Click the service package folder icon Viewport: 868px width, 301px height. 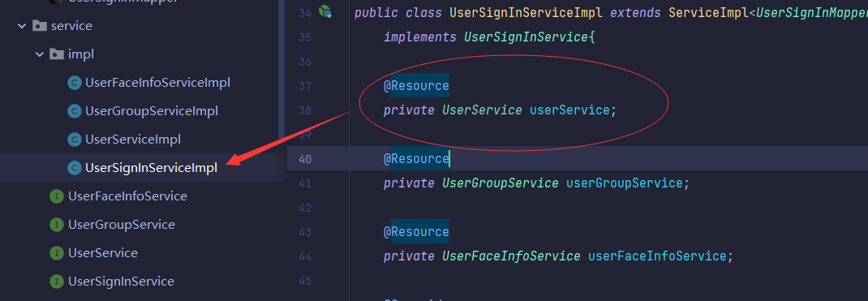click(39, 25)
